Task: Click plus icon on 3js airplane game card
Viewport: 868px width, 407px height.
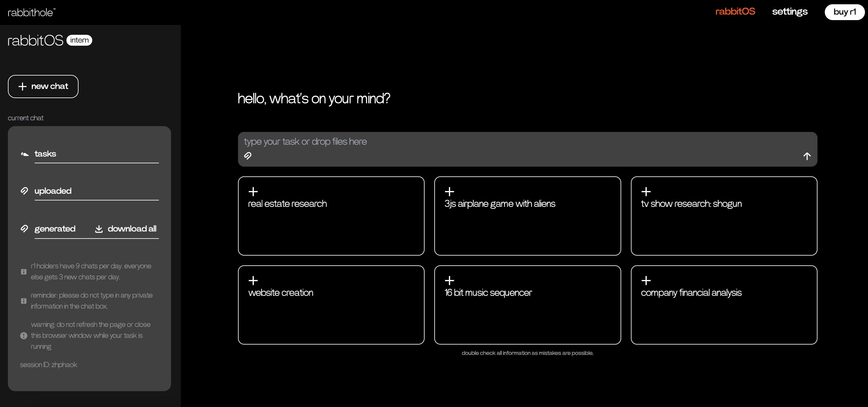Action: coord(450,192)
